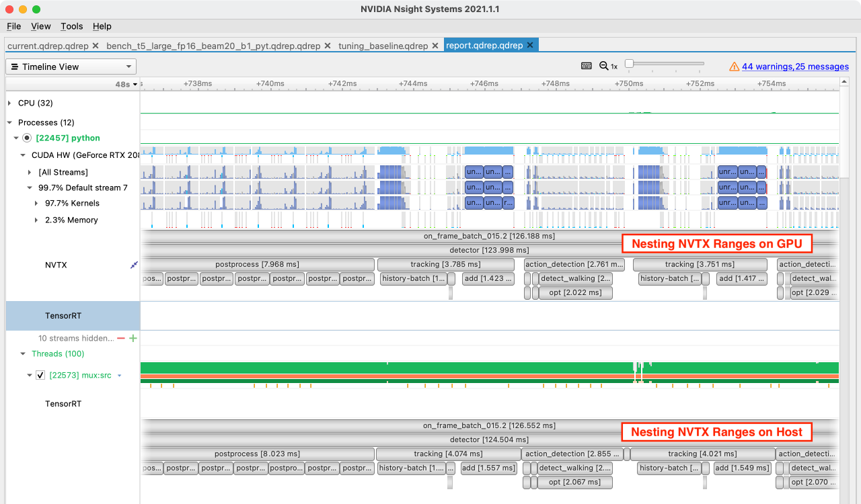Open the Tools menu
The width and height of the screenshot is (861, 504).
click(71, 26)
